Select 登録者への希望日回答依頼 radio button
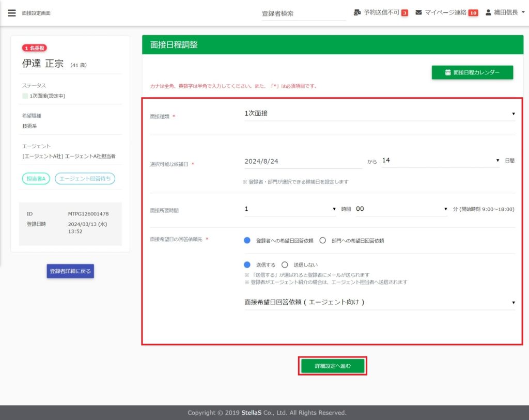Image resolution: width=529 pixels, height=420 pixels. pos(247,240)
